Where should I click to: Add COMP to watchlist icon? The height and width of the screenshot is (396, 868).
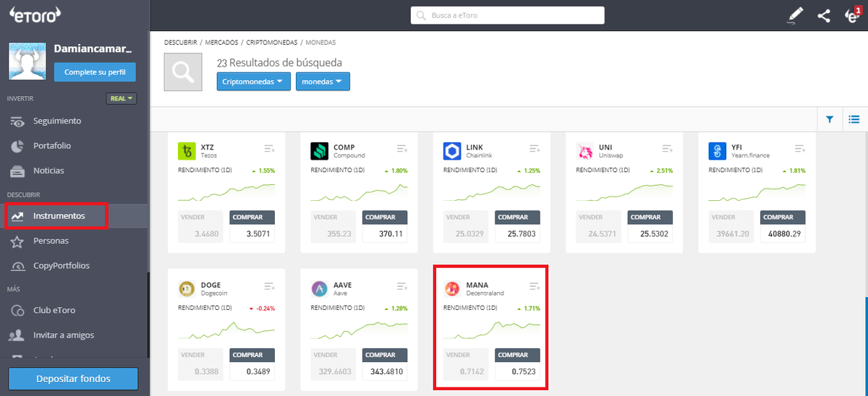402,148
